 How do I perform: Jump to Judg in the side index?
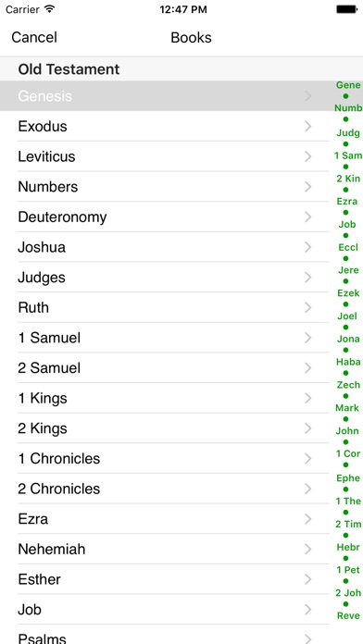pyautogui.click(x=348, y=132)
